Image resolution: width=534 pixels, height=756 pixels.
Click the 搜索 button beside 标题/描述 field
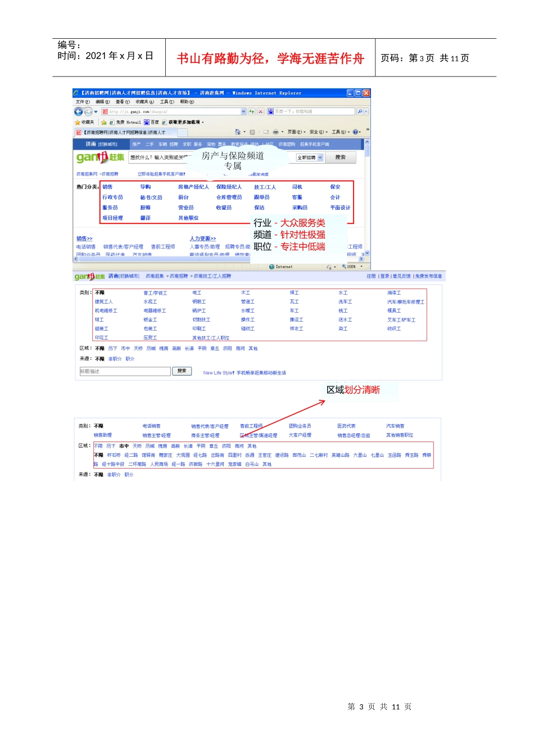pyautogui.click(x=182, y=371)
